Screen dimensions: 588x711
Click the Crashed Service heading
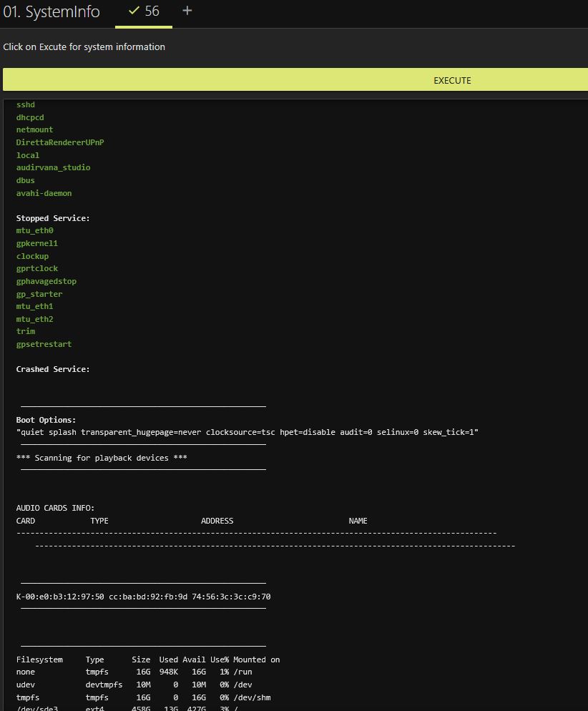pyautogui.click(x=53, y=369)
